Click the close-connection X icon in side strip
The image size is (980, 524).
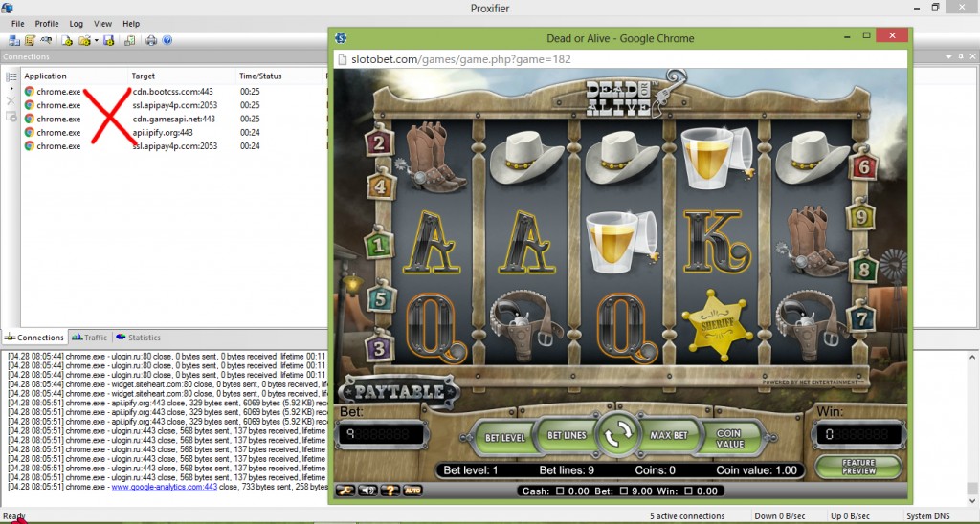pos(11,100)
